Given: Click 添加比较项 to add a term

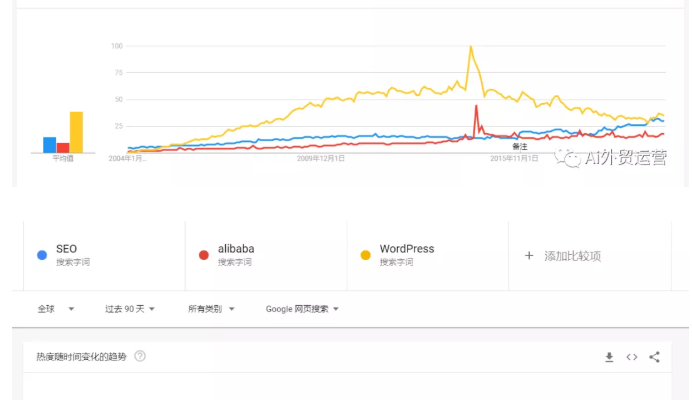Looking at the screenshot, I should click(x=572, y=256).
